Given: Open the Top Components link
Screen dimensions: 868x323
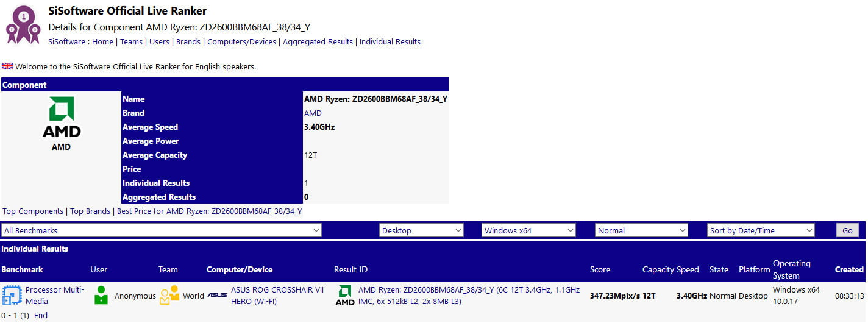Looking at the screenshot, I should tap(33, 211).
